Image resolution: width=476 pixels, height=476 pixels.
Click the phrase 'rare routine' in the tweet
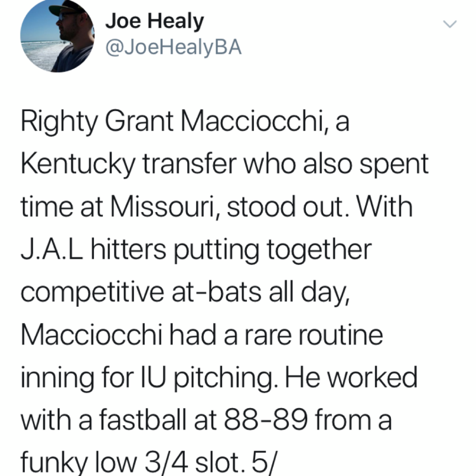tap(313, 335)
